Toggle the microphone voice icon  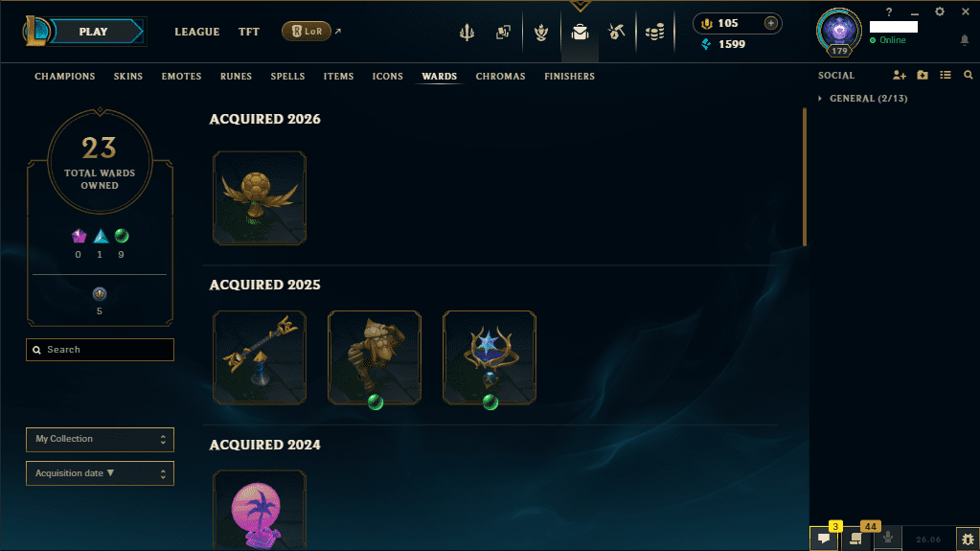887,538
